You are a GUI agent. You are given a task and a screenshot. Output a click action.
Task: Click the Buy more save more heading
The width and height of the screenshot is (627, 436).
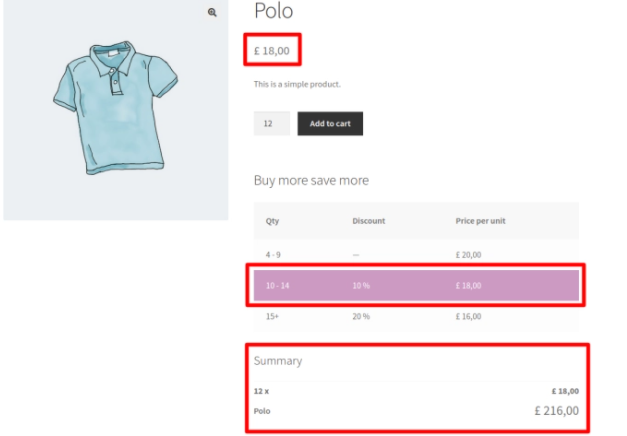pyautogui.click(x=311, y=180)
